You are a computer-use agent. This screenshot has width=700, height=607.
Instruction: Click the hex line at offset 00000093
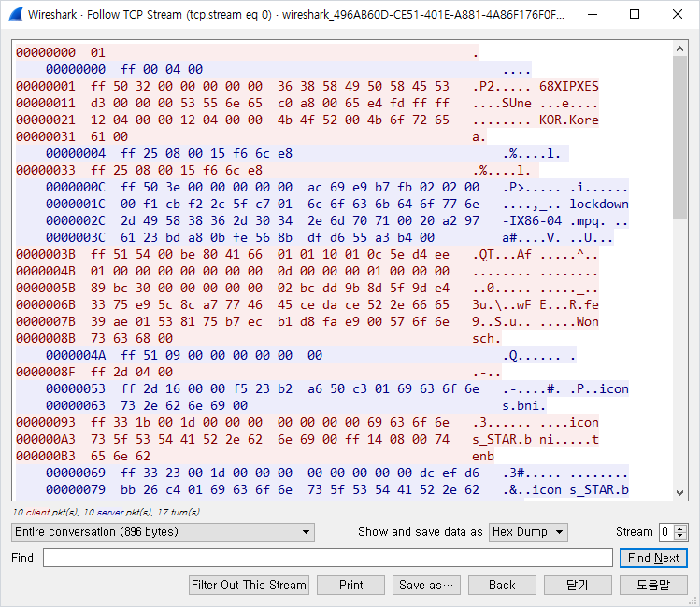[307, 422]
